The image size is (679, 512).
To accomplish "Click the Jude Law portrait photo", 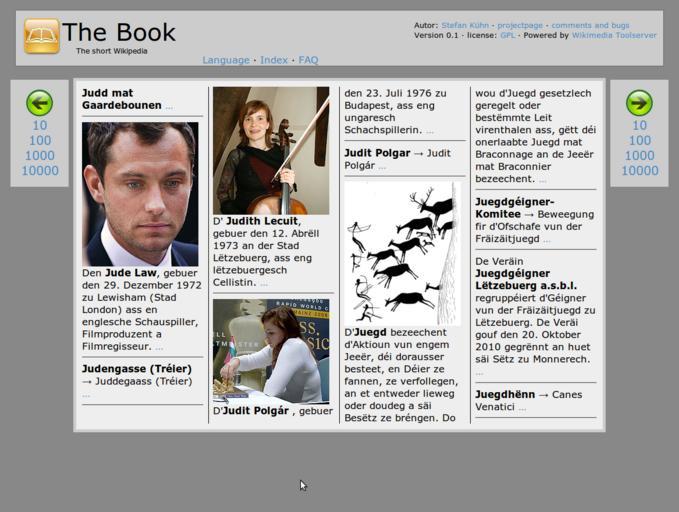I will click(x=140, y=193).
